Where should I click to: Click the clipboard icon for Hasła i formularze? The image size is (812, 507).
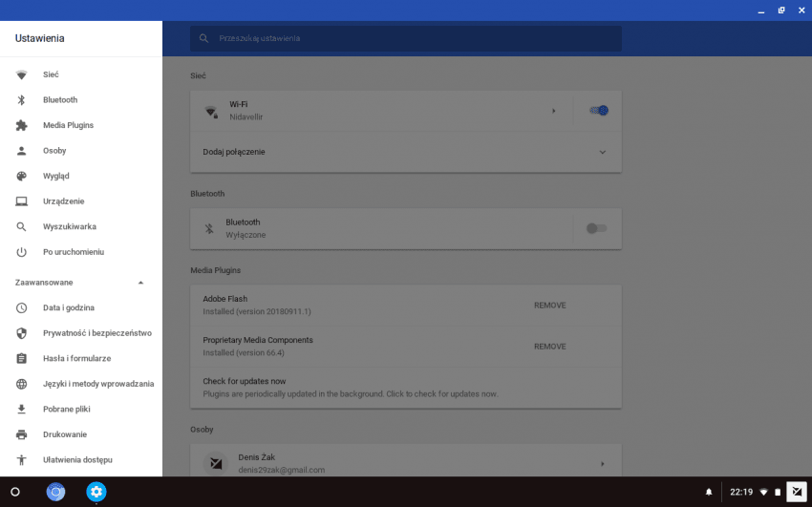pyautogui.click(x=21, y=358)
